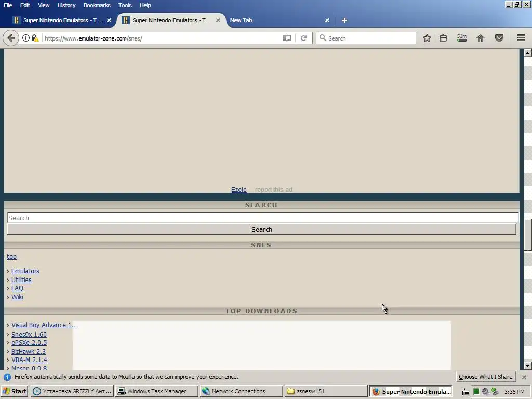
Task: Click the scrollbar up arrow
Action: click(x=527, y=53)
